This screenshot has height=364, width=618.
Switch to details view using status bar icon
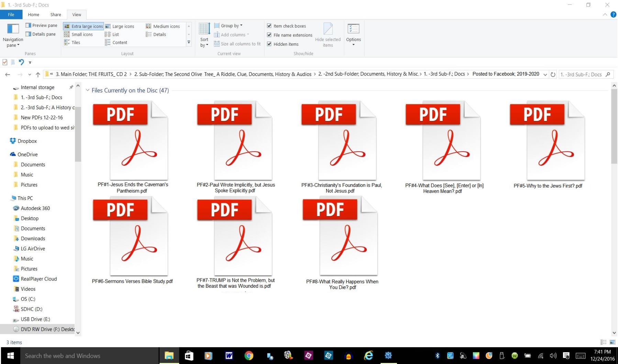(x=603, y=342)
